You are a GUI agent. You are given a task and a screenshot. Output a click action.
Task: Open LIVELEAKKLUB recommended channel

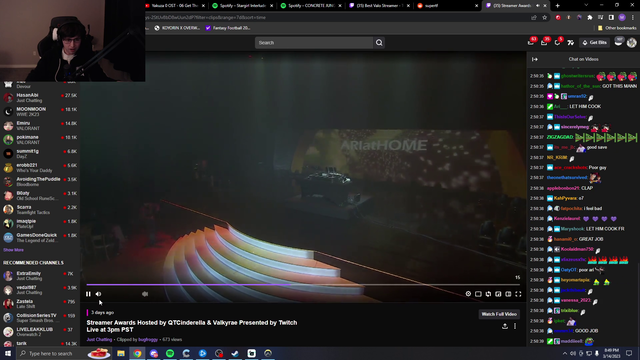click(40, 332)
